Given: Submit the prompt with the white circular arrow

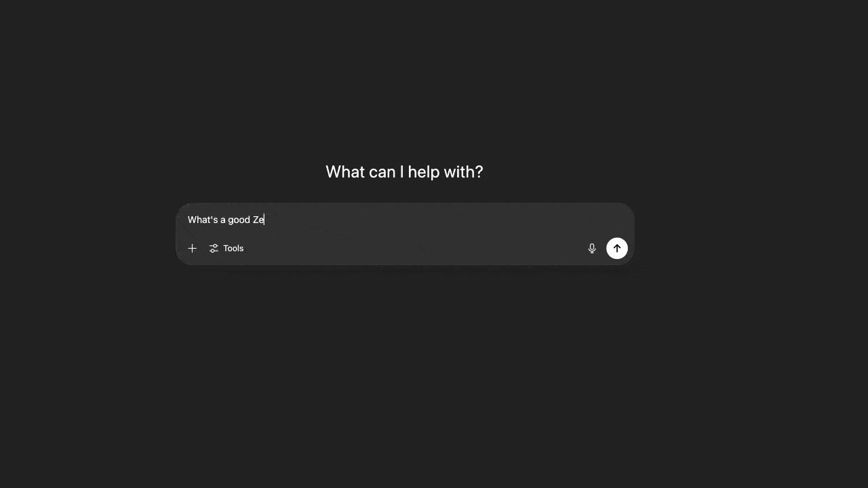Looking at the screenshot, I should (617, 248).
